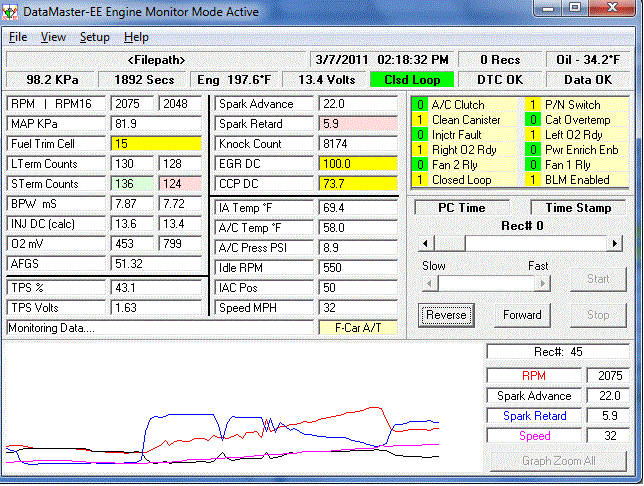Click the 1892 Secs readout
The image size is (644, 486).
coord(144,80)
